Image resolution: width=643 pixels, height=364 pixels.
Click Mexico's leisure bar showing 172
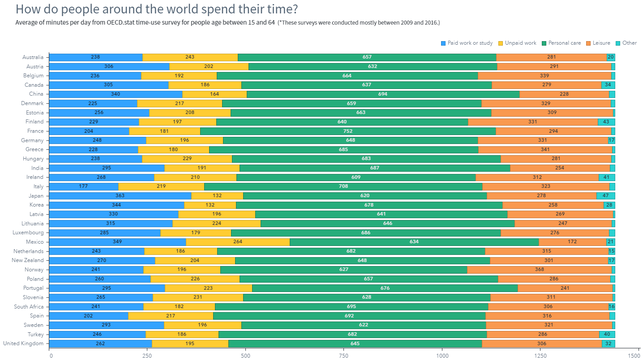click(x=573, y=242)
